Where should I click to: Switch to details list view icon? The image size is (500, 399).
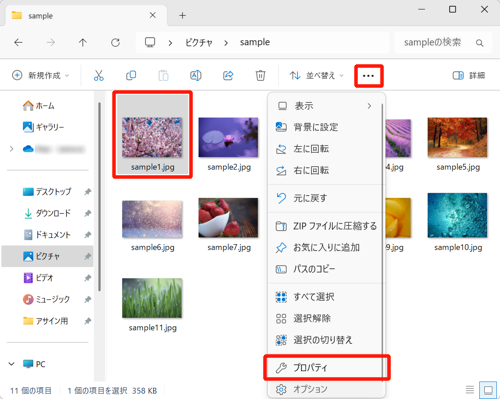pyautogui.click(x=470, y=389)
